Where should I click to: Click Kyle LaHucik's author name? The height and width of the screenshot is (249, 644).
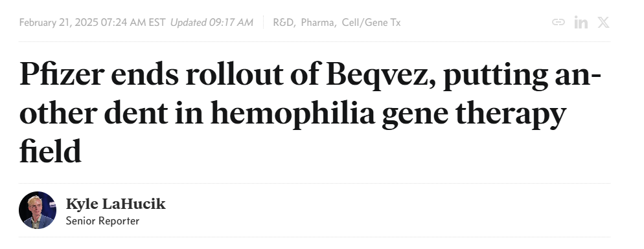(x=116, y=204)
